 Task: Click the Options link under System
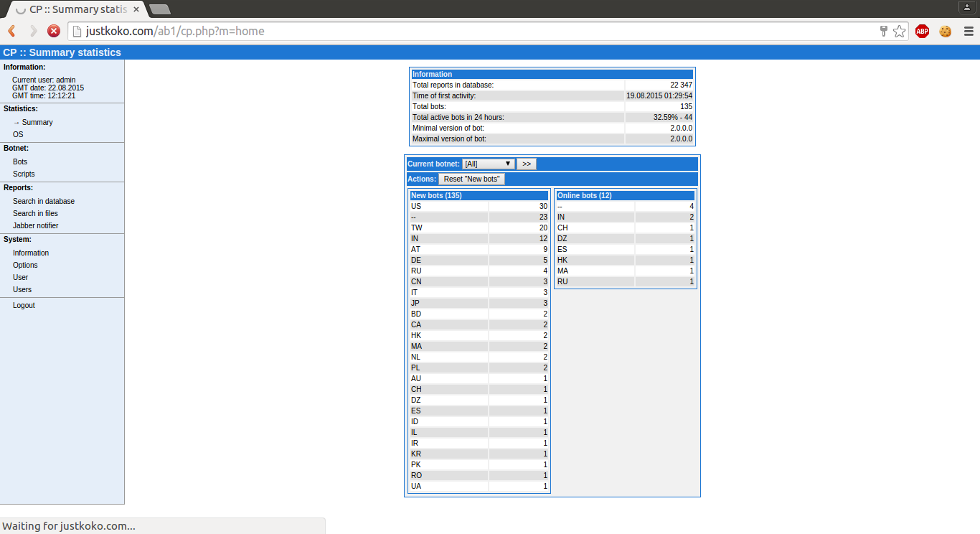coord(25,265)
